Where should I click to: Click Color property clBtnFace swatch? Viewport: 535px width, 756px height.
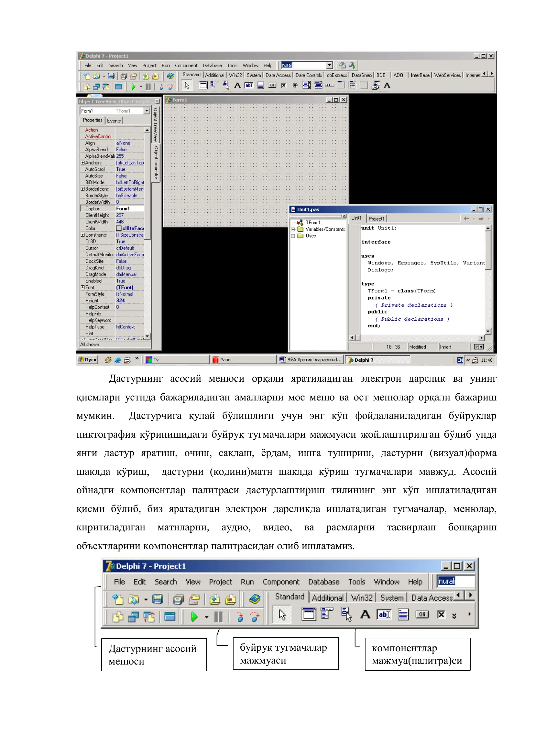(x=119, y=229)
